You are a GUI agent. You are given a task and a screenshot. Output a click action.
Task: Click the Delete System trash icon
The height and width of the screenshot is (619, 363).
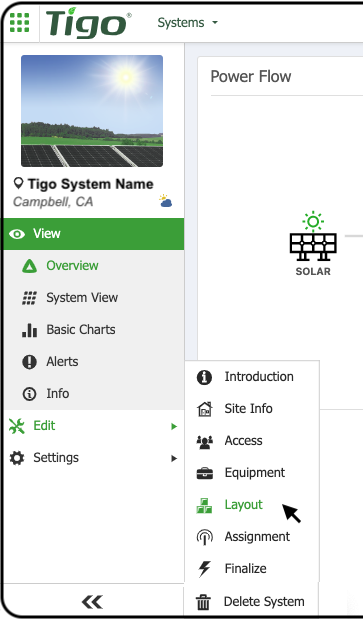pos(204,602)
